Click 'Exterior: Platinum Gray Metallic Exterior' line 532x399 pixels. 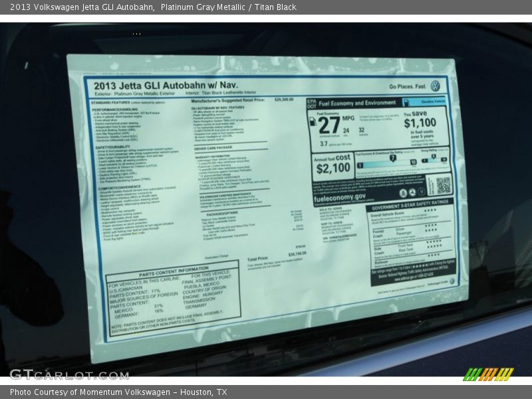(x=135, y=93)
